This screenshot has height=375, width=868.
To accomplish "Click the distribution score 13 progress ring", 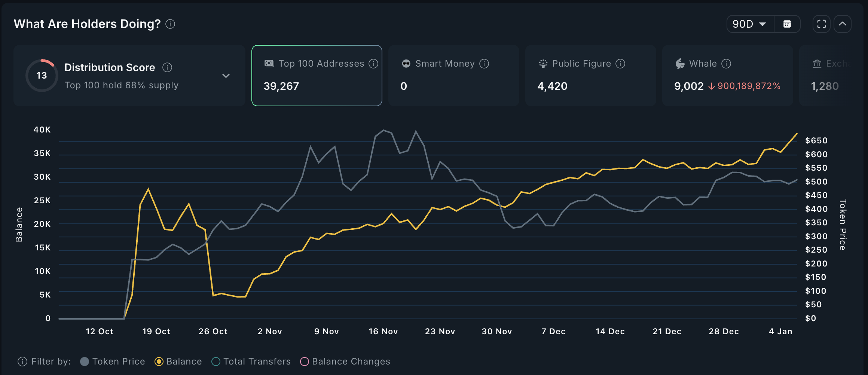I will [x=42, y=76].
